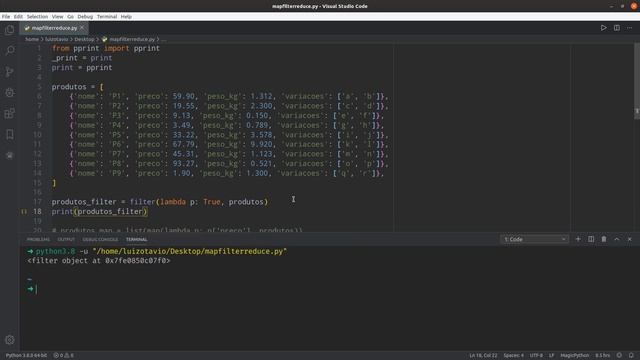
Task: Select the mapfilterreduce.py editor tab
Action: (53, 28)
